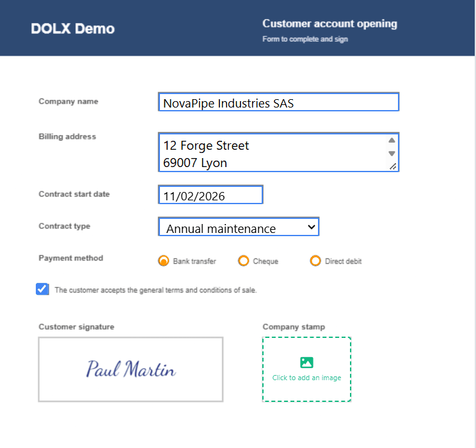476x448 pixels.
Task: Click the Company name input field
Action: point(278,102)
